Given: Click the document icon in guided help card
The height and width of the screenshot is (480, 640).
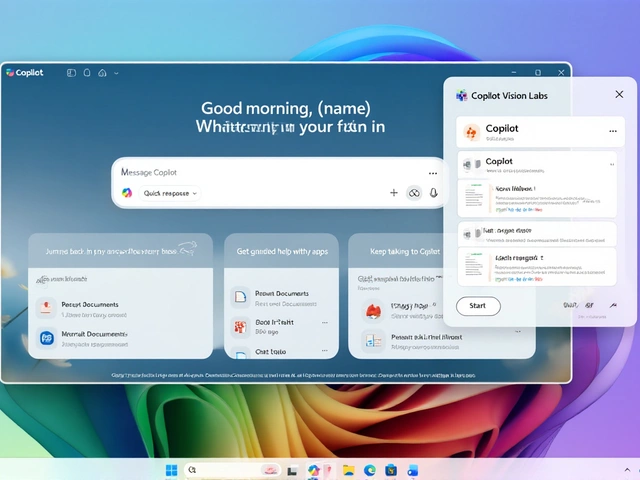Looking at the screenshot, I should pos(240,297).
